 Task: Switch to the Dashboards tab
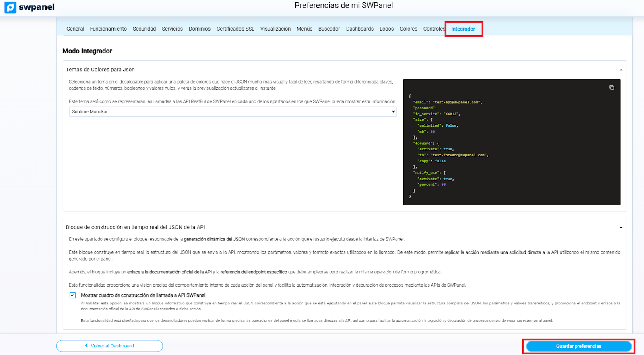coord(359,29)
